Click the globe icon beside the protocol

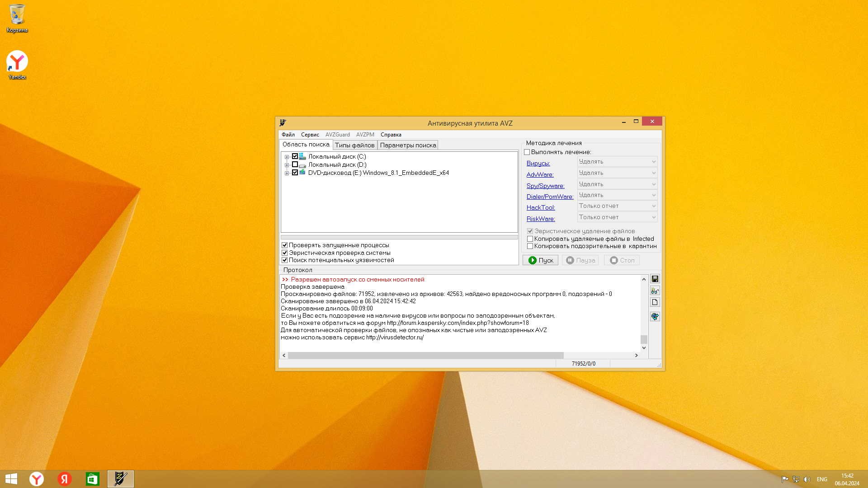655,316
